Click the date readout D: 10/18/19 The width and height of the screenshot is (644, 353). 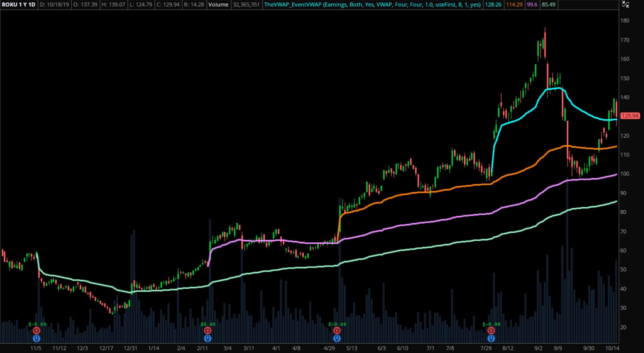(x=55, y=5)
